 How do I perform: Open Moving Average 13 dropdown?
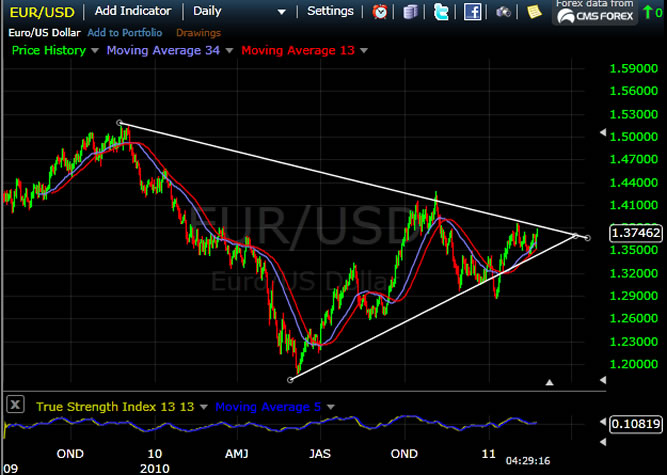pyautogui.click(x=364, y=51)
